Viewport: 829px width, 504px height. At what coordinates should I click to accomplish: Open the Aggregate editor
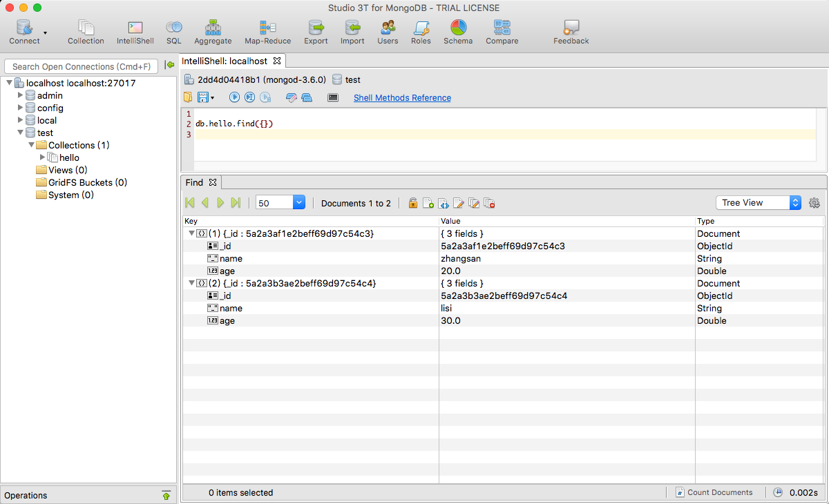213,32
